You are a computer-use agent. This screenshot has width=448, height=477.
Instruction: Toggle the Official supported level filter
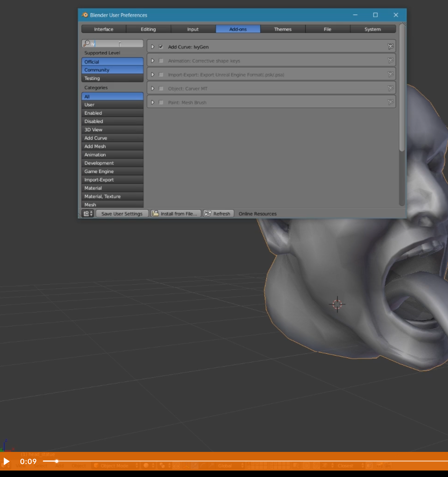pyautogui.click(x=112, y=62)
